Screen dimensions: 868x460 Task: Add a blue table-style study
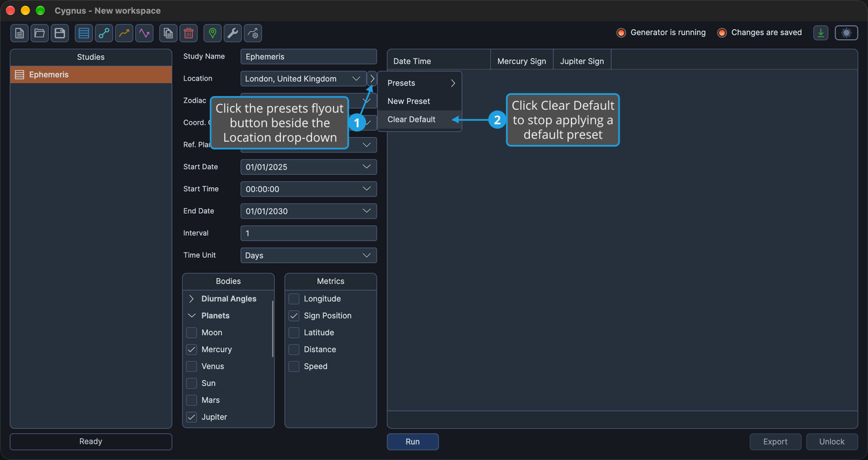click(x=84, y=33)
